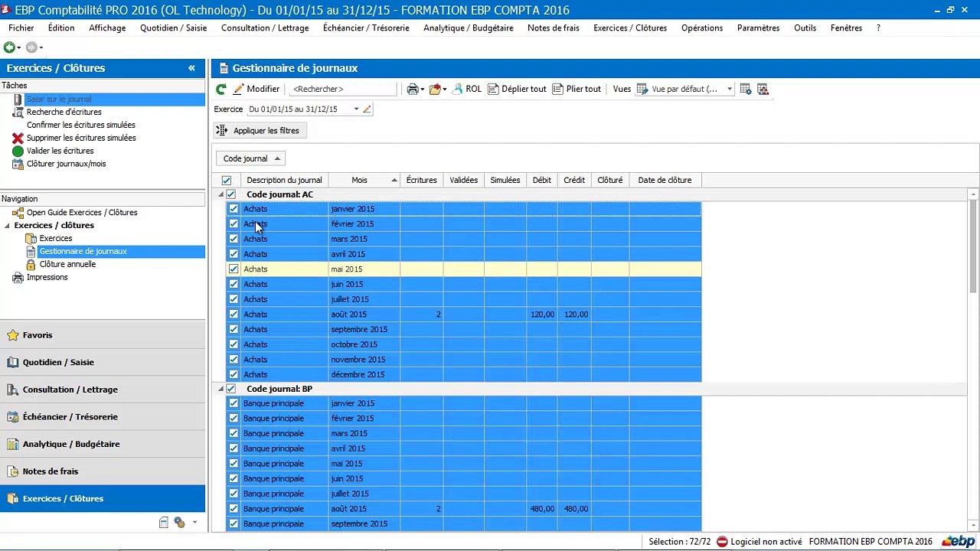Click the Consultation / Lettrage magnifier icon
The height and width of the screenshot is (551, 980).
click(12, 390)
